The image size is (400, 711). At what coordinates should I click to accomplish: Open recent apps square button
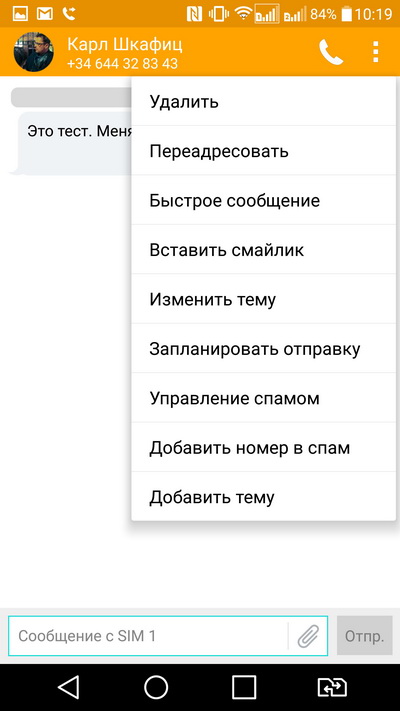tap(244, 687)
